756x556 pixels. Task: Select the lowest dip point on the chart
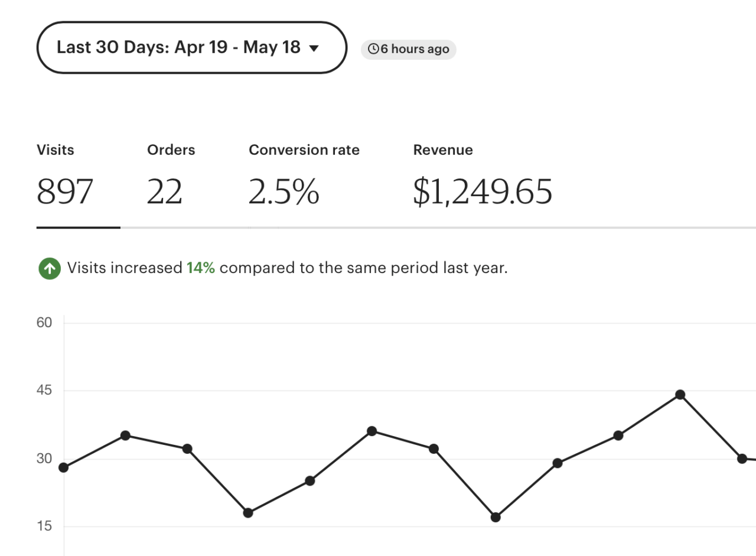(x=495, y=517)
